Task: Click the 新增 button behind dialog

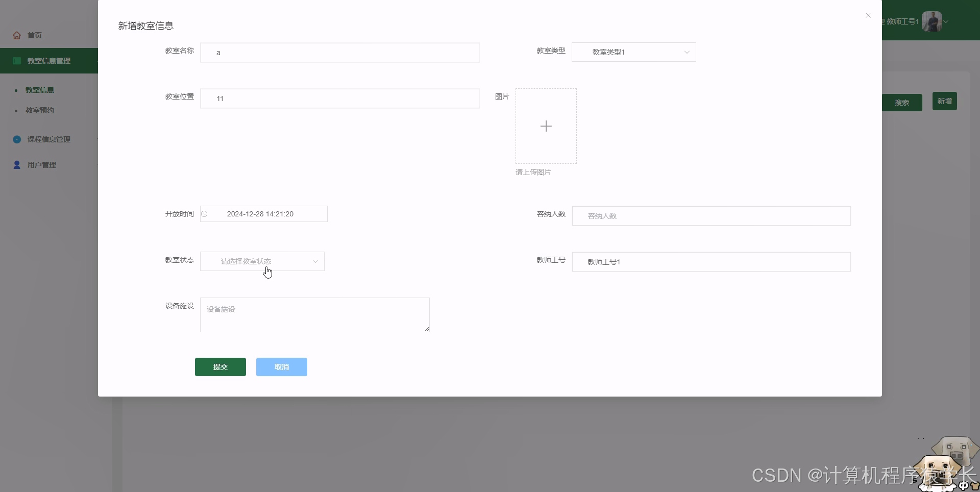Action: [x=945, y=101]
